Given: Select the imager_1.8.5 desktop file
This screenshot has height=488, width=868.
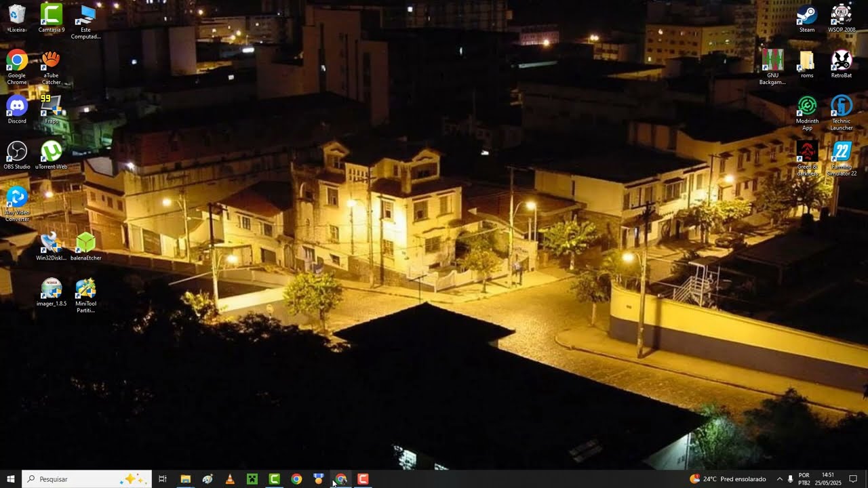Looking at the screenshot, I should click(x=52, y=292).
